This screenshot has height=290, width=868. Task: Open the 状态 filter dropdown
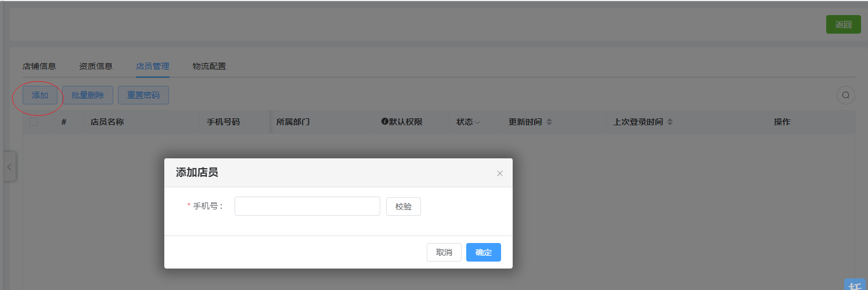coord(477,122)
